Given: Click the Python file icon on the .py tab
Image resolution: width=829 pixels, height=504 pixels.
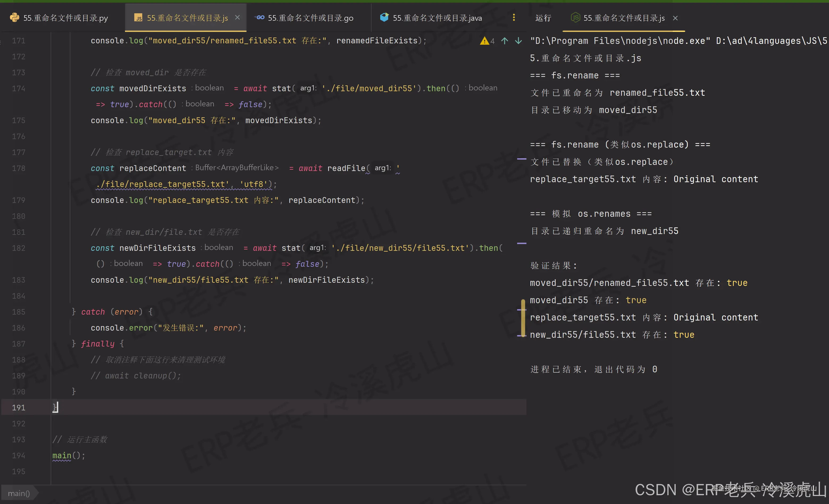Looking at the screenshot, I should [x=14, y=18].
